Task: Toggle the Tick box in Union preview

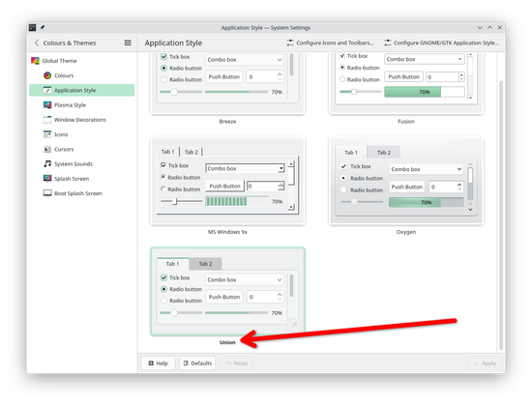Action: (x=163, y=277)
